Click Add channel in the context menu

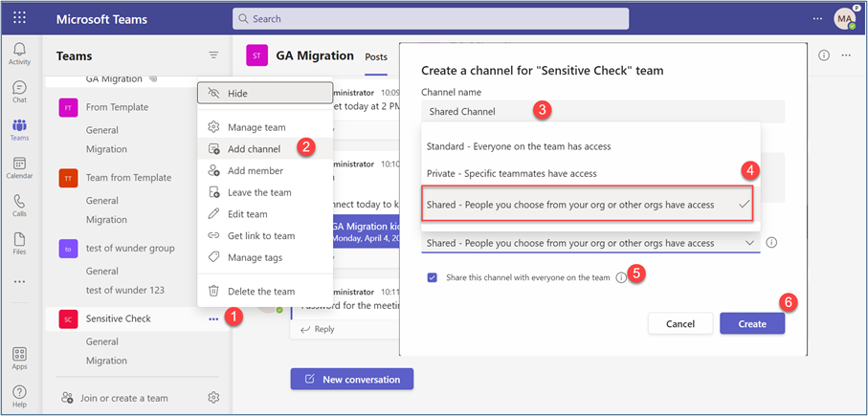[254, 148]
